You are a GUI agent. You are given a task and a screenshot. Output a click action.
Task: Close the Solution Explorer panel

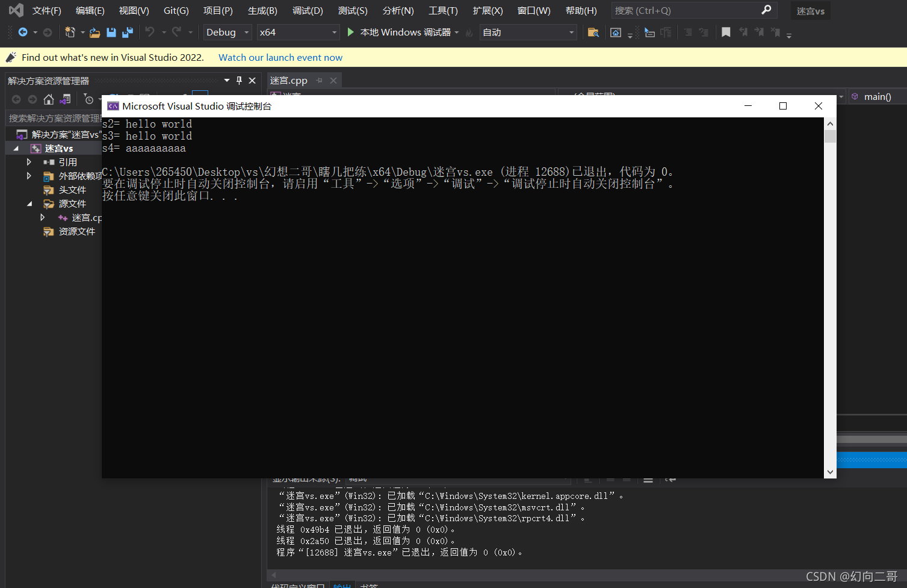tap(252, 81)
